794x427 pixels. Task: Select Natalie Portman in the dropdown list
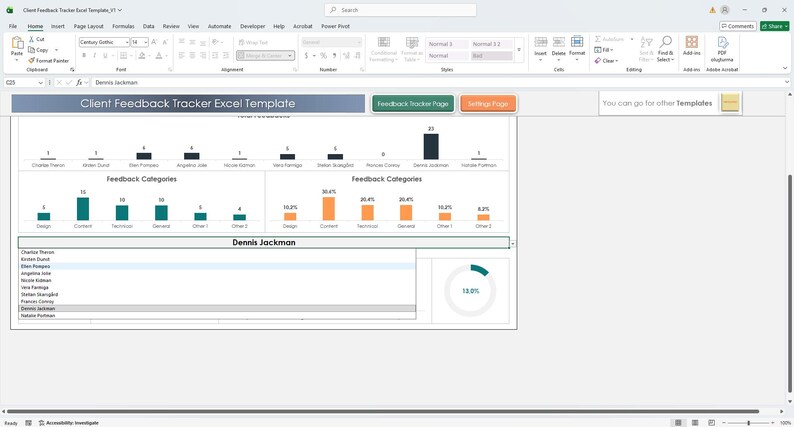217,315
